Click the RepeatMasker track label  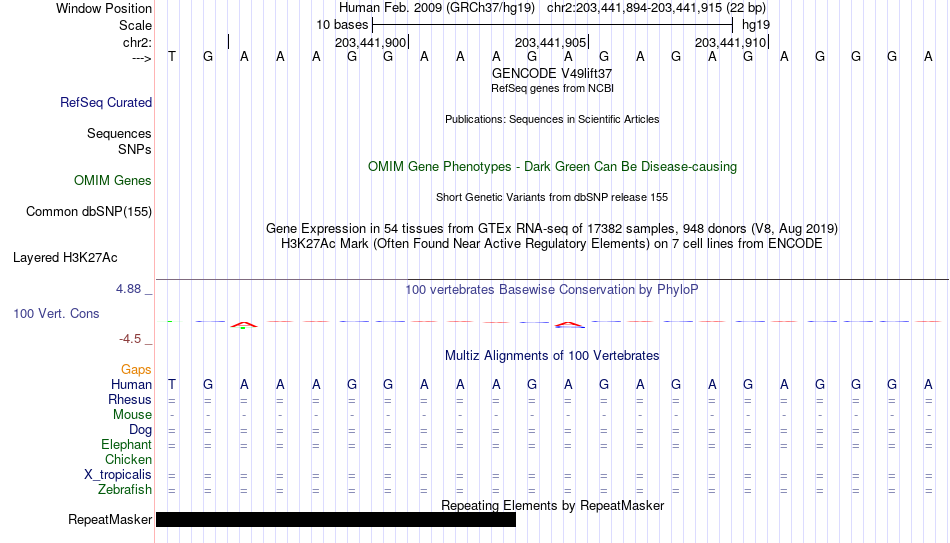pyautogui.click(x=110, y=519)
